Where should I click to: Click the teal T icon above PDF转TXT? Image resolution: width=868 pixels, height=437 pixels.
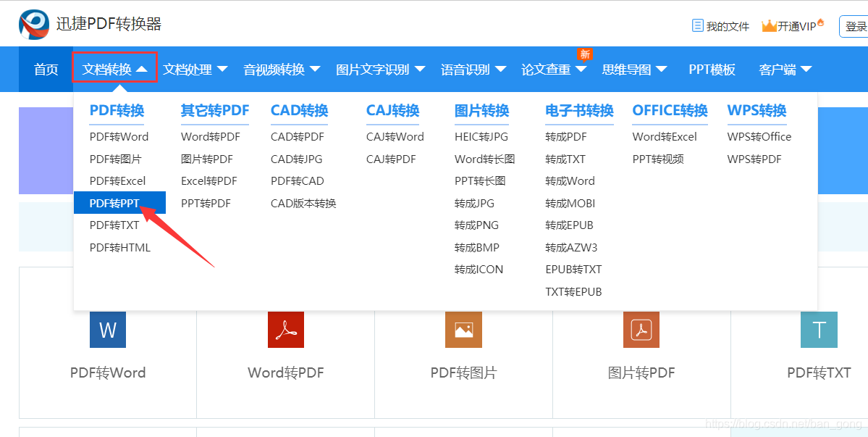tap(819, 330)
